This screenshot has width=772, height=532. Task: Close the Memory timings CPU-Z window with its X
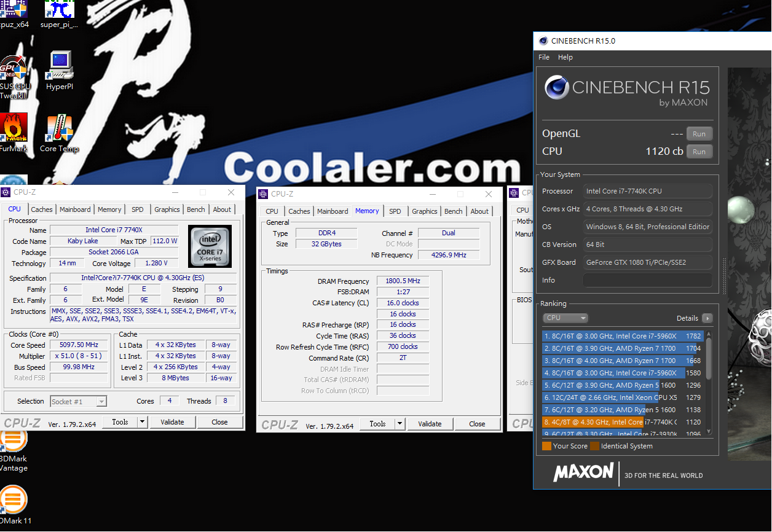click(x=489, y=194)
